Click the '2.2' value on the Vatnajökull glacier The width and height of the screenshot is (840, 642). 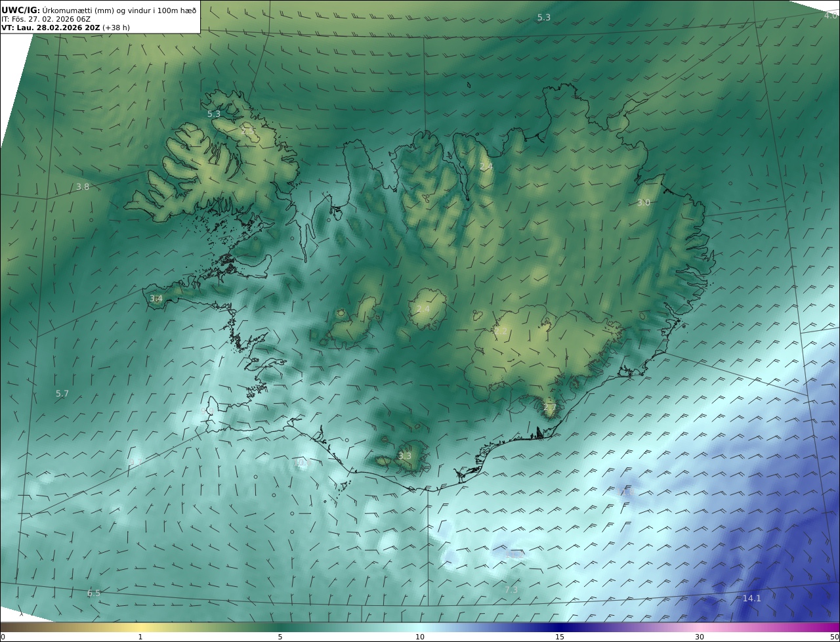pyautogui.click(x=501, y=332)
